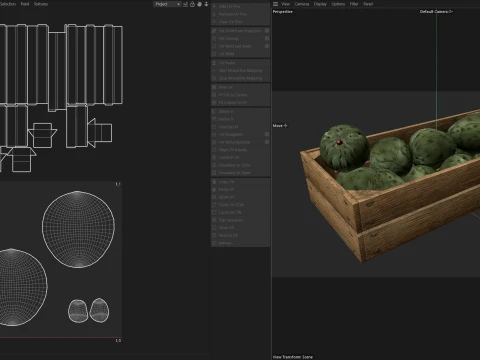Click the Relax UV icon
Screen dimensions: 480x360
click(214, 87)
